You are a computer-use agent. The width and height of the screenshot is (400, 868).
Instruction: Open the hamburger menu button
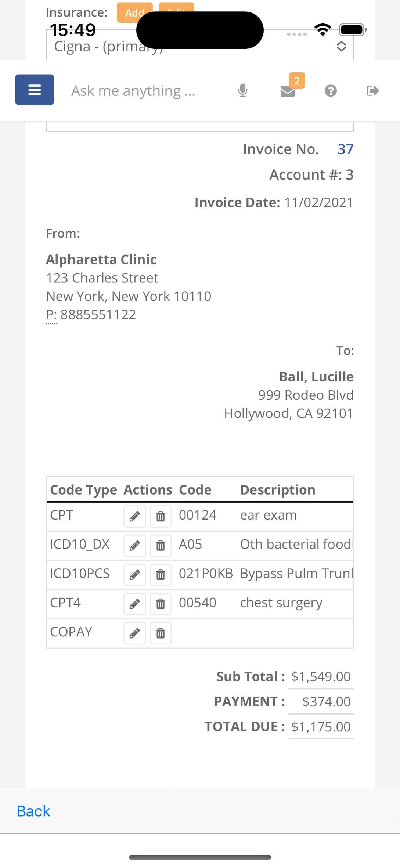34,90
